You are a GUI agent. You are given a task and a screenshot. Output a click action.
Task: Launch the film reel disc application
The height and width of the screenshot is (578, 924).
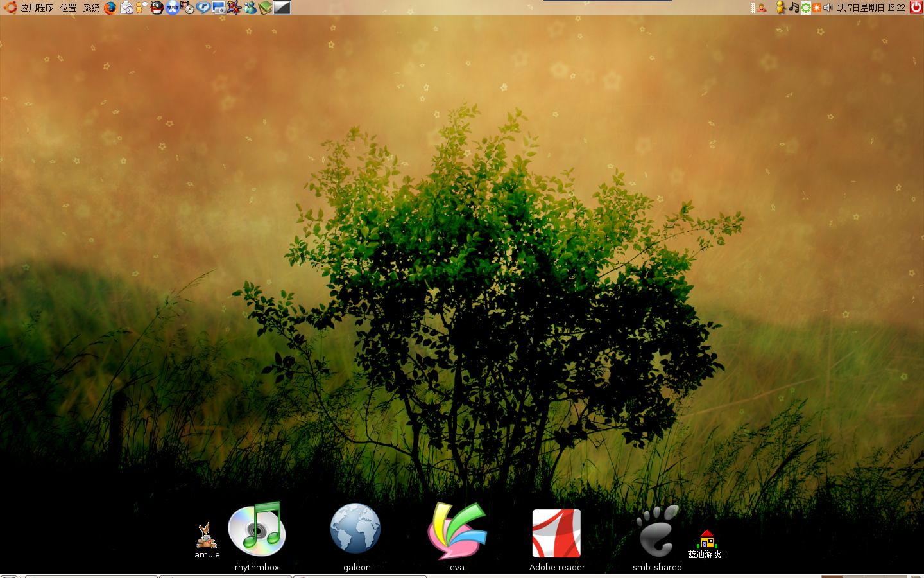point(187,8)
